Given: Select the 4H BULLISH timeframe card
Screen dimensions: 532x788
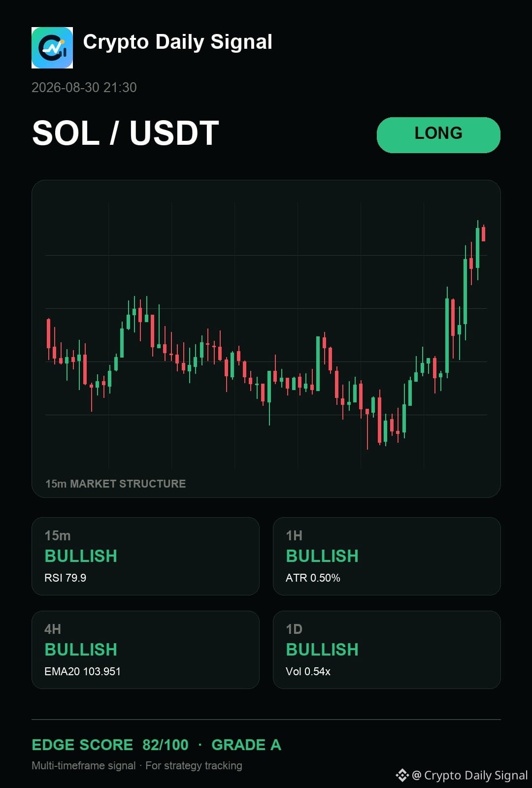Looking at the screenshot, I should point(145,650).
